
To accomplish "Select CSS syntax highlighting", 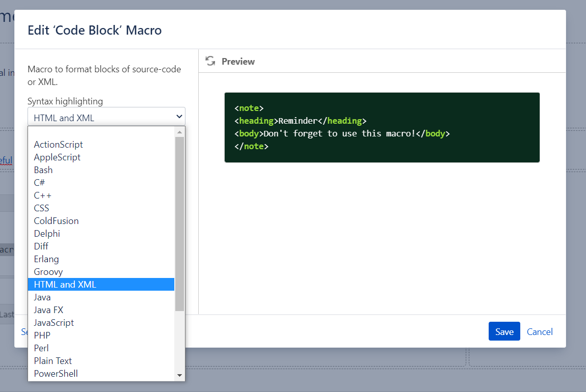I will pyautogui.click(x=41, y=208).
